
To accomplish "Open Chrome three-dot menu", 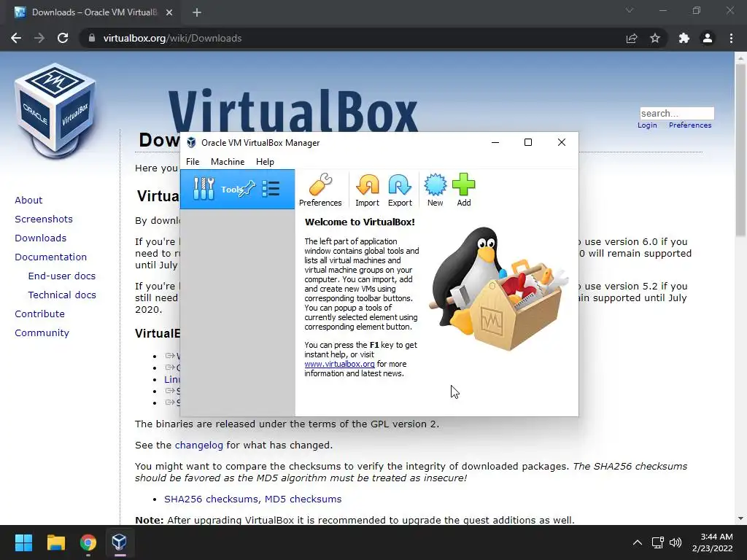I will point(731,38).
